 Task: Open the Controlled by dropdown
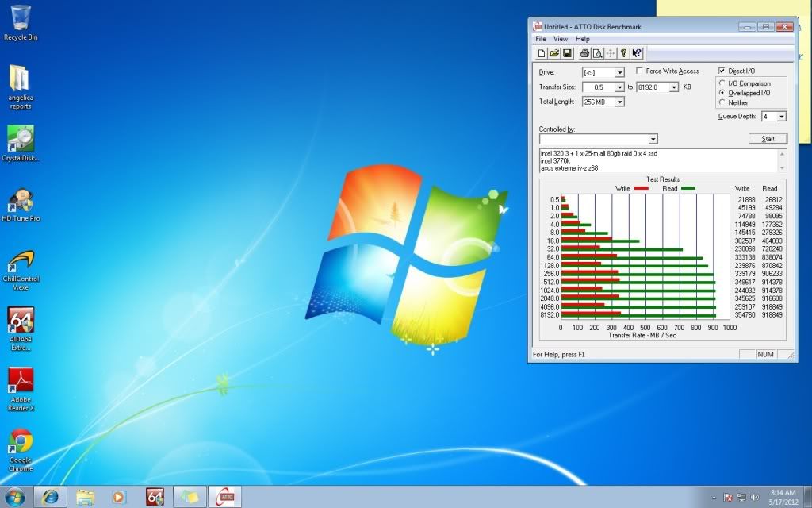click(x=653, y=139)
